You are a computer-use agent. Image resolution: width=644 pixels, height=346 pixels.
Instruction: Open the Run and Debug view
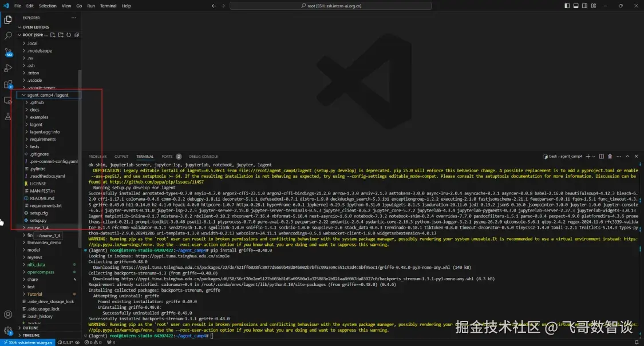[8, 68]
